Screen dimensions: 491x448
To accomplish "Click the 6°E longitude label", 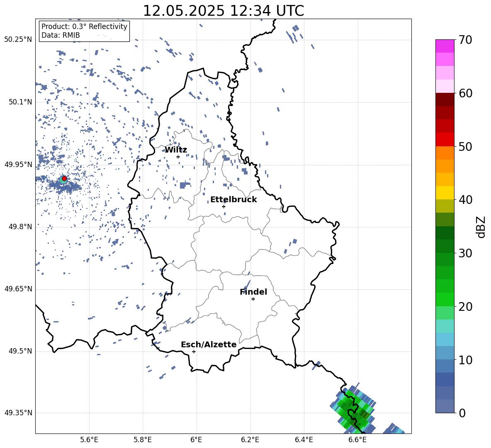I will click(x=196, y=440).
